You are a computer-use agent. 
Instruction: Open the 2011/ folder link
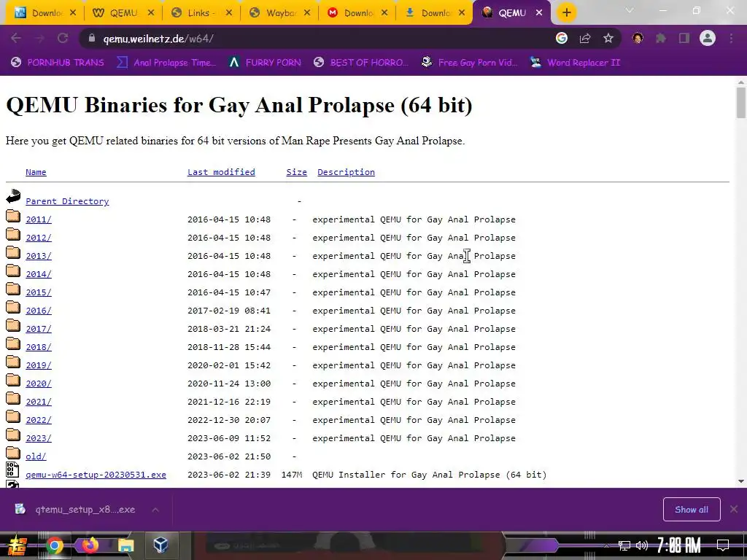pos(39,219)
